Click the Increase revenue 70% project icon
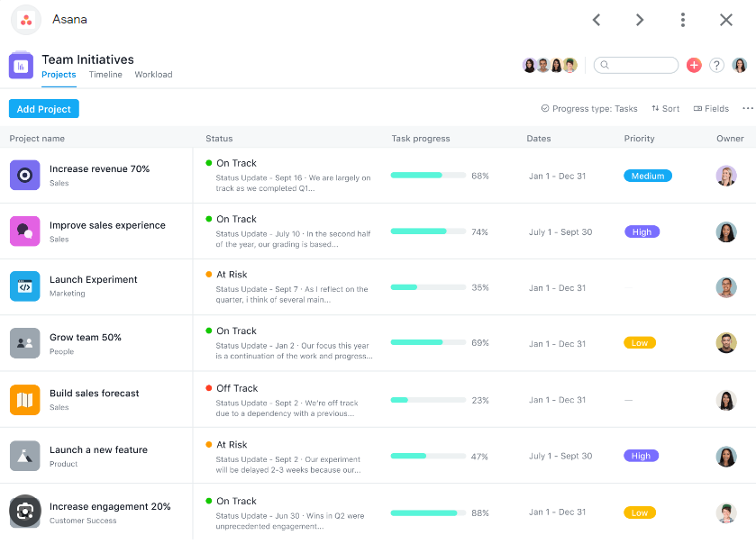The width and height of the screenshot is (756, 544). coord(24,175)
